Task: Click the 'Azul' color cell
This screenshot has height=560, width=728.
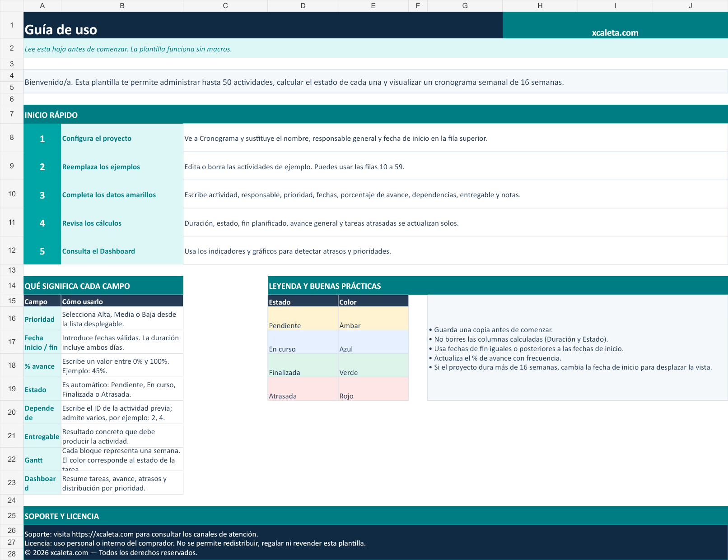Action: (x=373, y=342)
